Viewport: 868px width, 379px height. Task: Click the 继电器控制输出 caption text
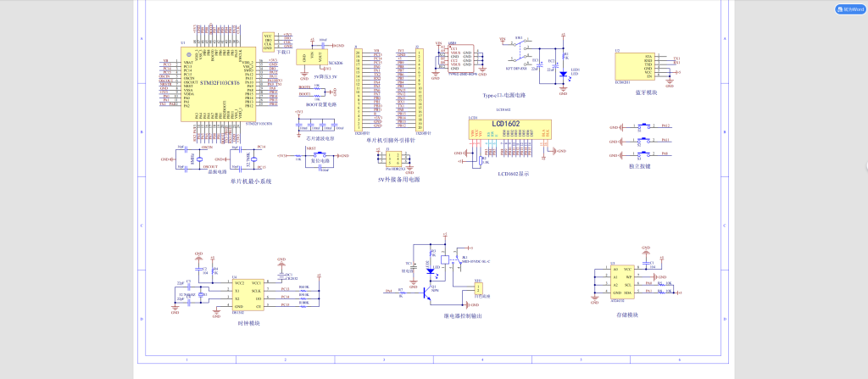(462, 316)
